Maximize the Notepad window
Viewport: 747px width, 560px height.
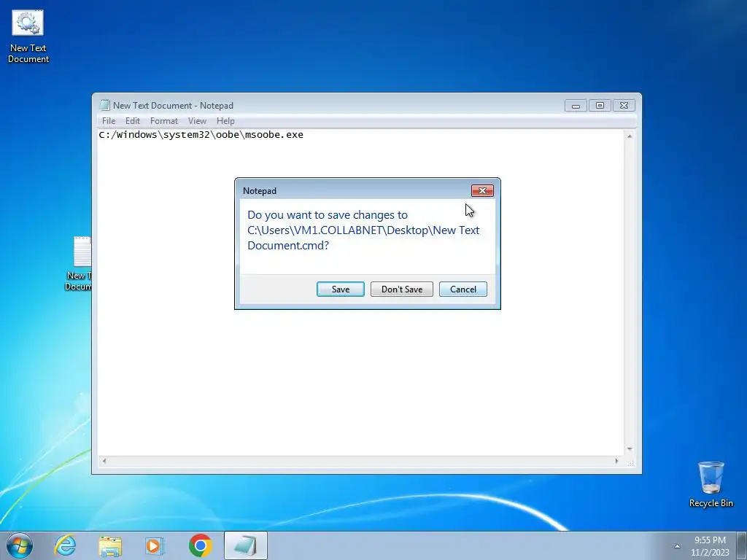600,106
